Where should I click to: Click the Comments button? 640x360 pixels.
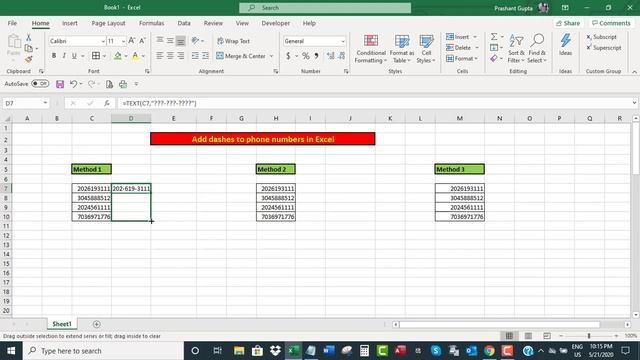coord(611,23)
